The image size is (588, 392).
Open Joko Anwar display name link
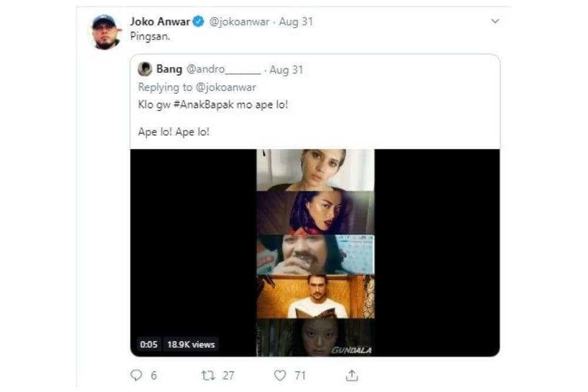tap(160, 22)
